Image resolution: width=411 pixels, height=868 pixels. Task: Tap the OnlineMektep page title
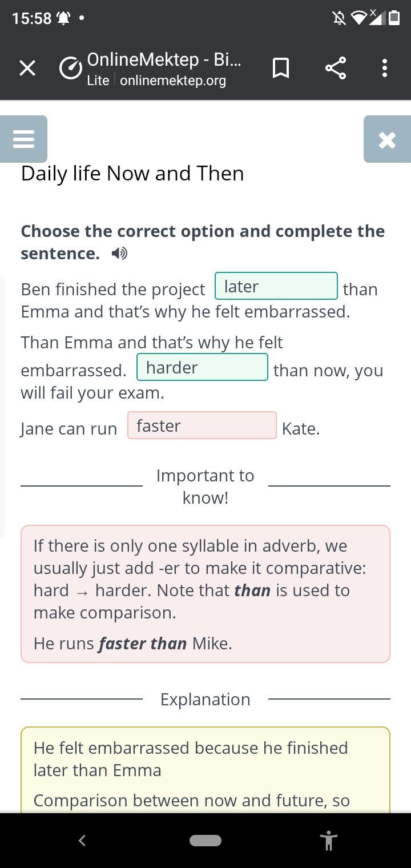click(164, 59)
